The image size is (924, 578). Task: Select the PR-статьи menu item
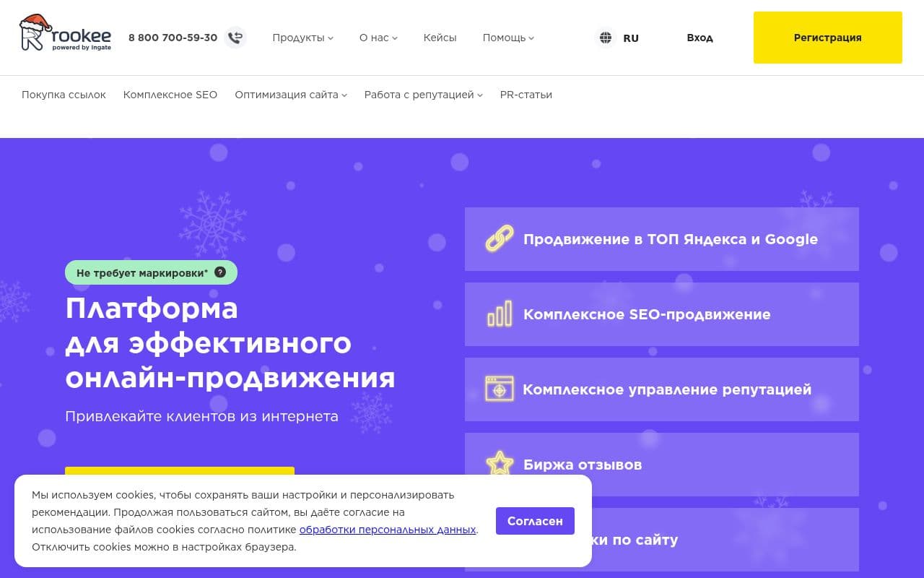coord(526,95)
